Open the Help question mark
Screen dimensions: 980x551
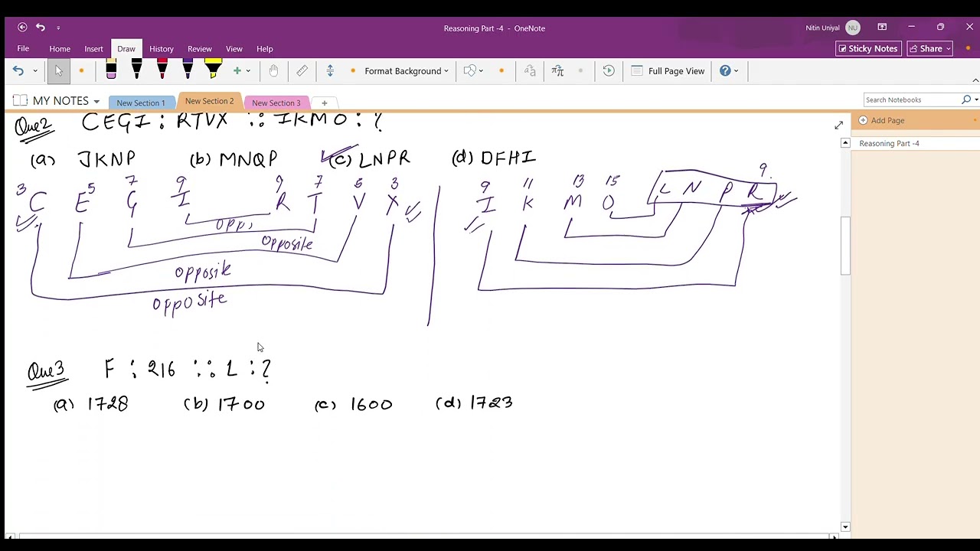click(725, 71)
